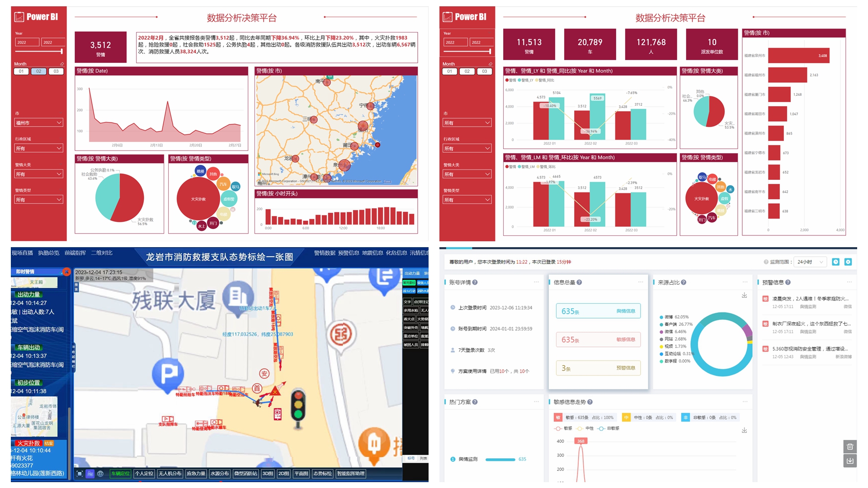Click the fullscreen frame icon in map toolbar
Screen dimensions: 868x488
click(80, 474)
